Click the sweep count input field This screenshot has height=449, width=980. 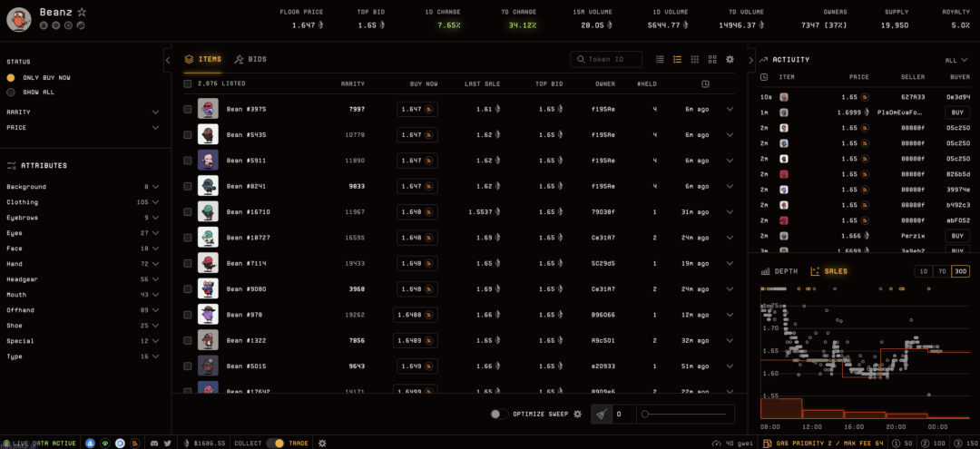623,414
